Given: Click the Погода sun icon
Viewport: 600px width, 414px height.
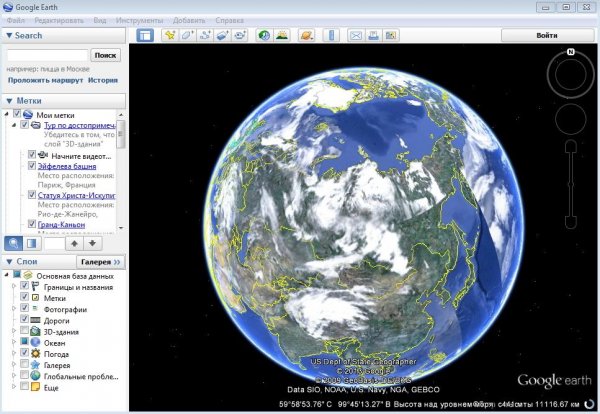Looking at the screenshot, I should (36, 354).
